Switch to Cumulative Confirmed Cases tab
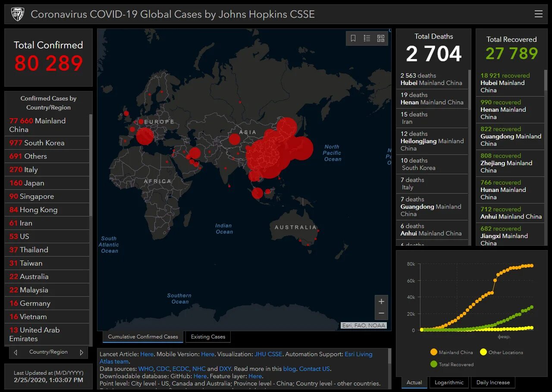Screen dimensions: 552x392 tap(143, 337)
